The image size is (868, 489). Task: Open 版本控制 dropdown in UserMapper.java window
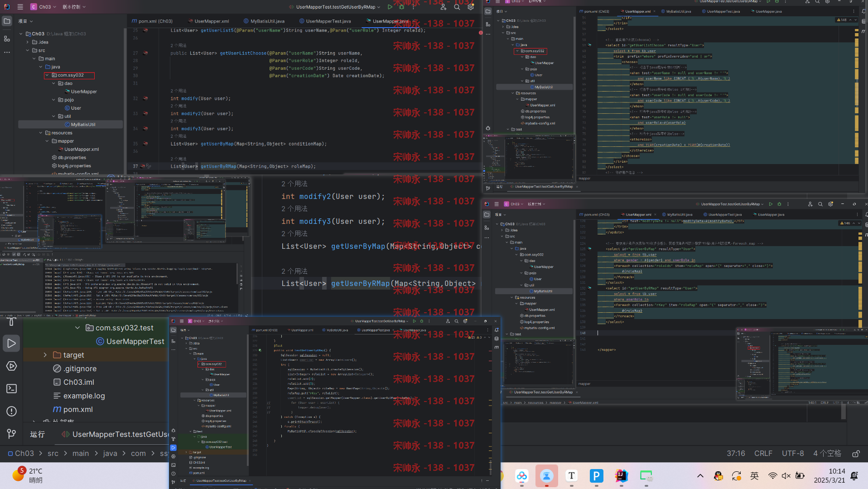coord(74,7)
